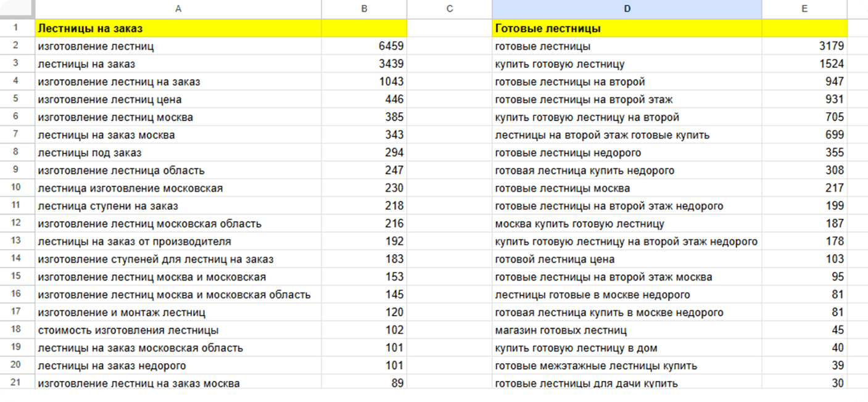Select row 21 header
Image resolution: width=868 pixels, height=402 pixels.
(x=15, y=383)
